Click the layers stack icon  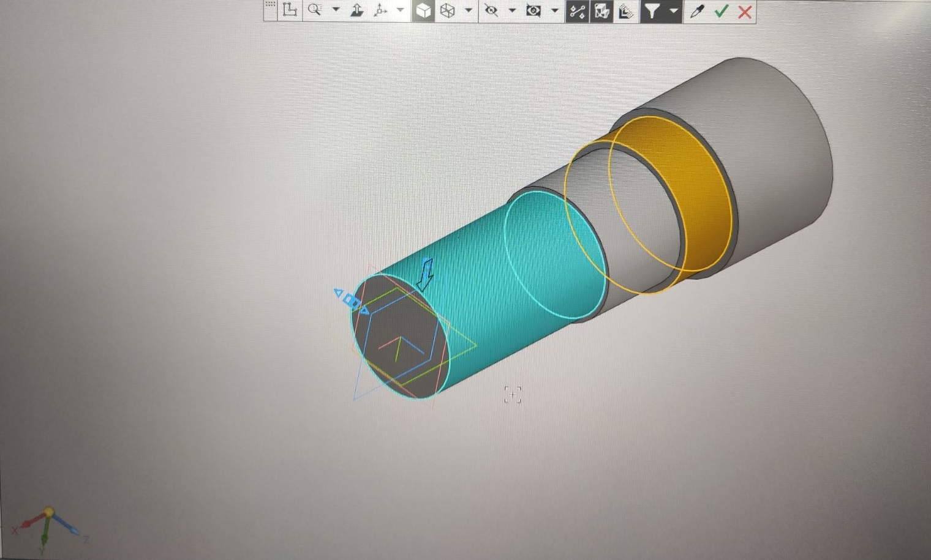625,11
